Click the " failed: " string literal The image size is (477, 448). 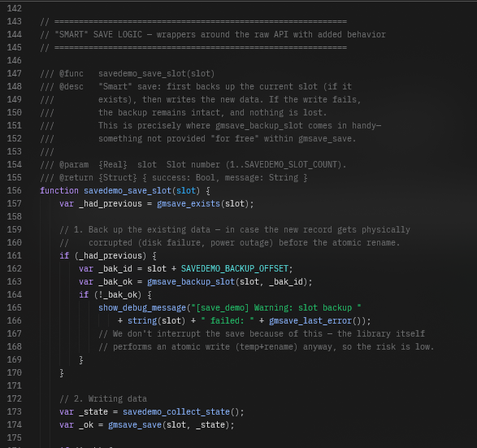pos(228,321)
